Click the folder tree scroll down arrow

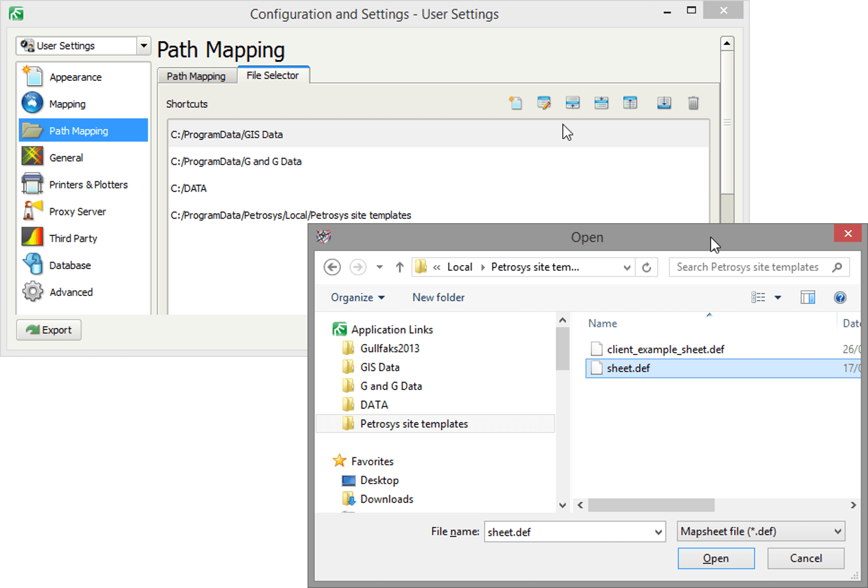pyautogui.click(x=563, y=505)
